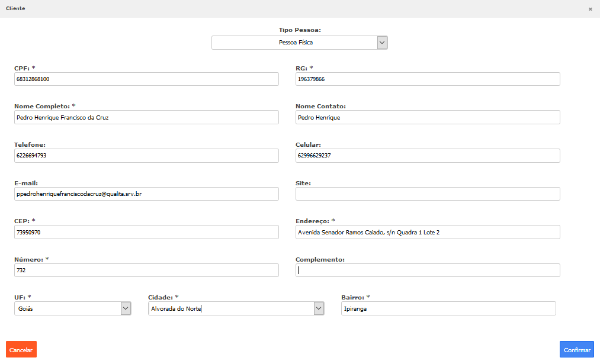Open the UF dropdown showing Goiás
Viewport: 600px width, 364px height.
point(73,308)
